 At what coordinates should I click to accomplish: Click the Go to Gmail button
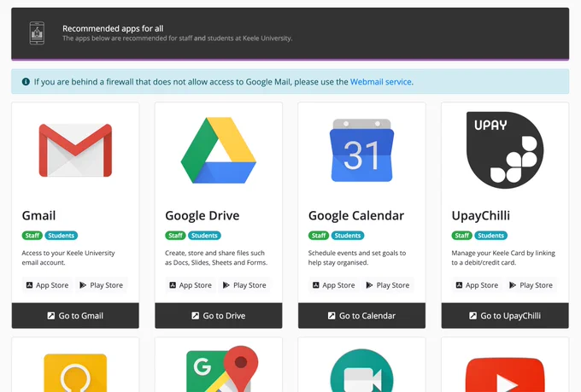(75, 316)
